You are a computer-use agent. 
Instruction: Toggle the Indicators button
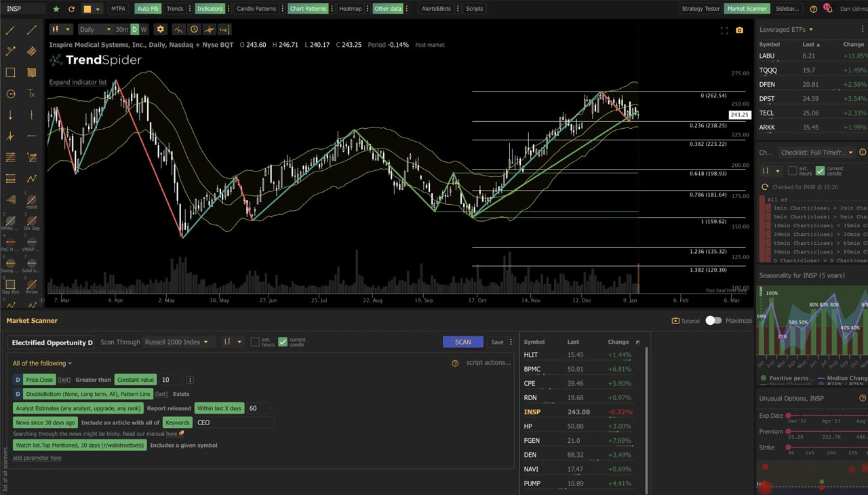click(210, 9)
